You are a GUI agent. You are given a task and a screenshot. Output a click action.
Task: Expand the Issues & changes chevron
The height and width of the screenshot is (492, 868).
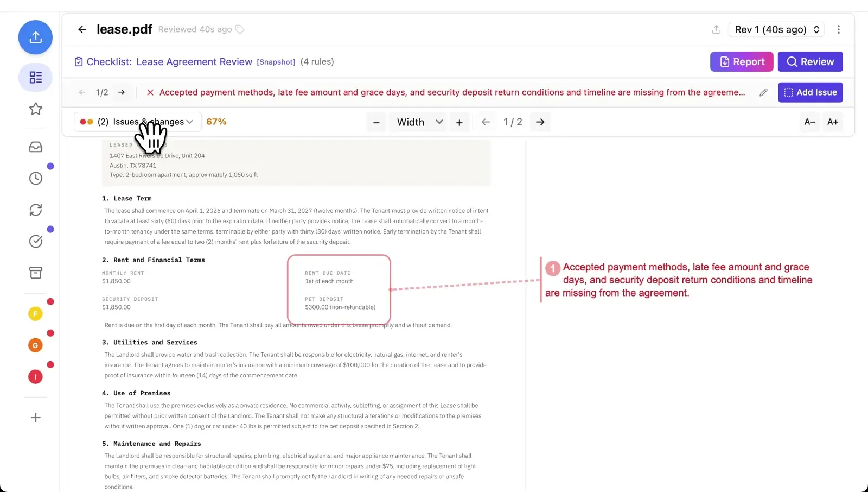coord(190,122)
